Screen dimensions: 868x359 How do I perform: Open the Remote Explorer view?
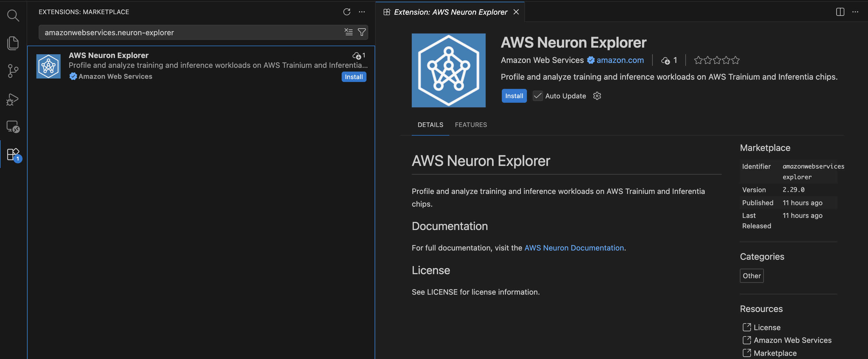coord(13,127)
